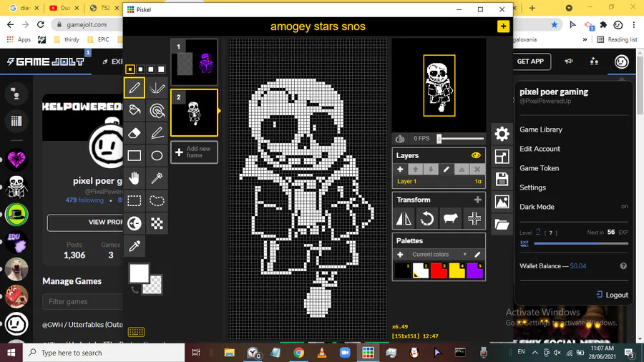
Task: Toggle onion skin next to FPS
Action: tap(399, 139)
